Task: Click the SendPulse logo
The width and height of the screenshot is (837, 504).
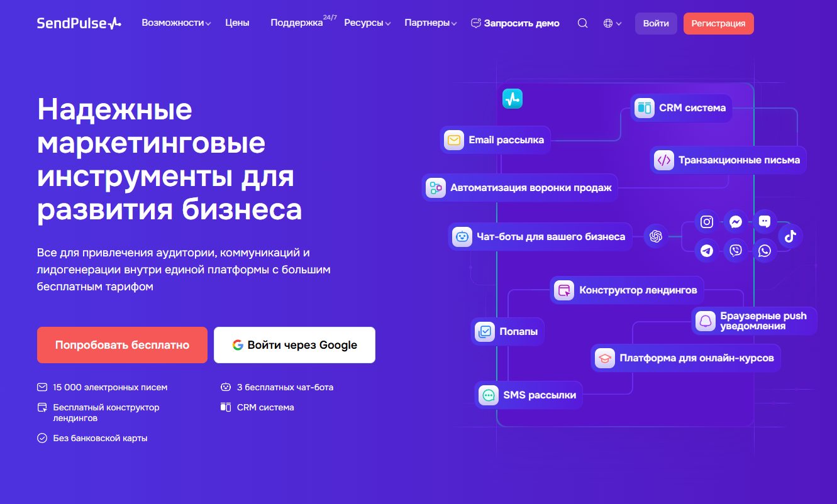Action: pos(79,23)
